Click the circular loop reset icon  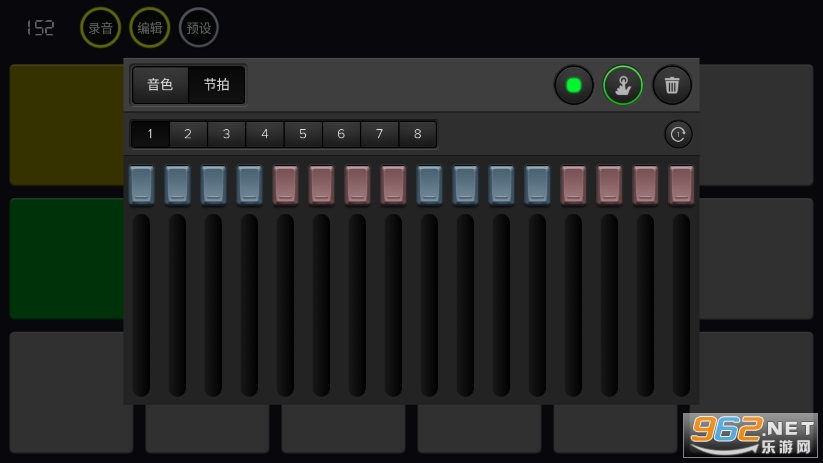678,134
